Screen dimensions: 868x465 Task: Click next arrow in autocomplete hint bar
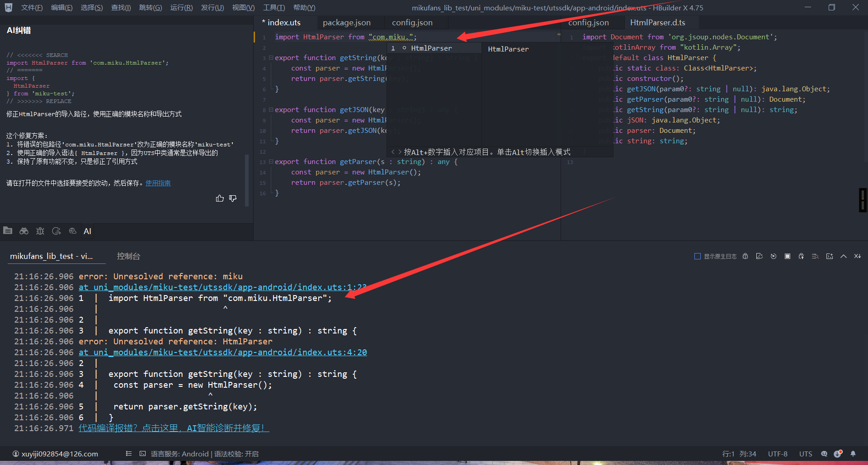pos(399,152)
